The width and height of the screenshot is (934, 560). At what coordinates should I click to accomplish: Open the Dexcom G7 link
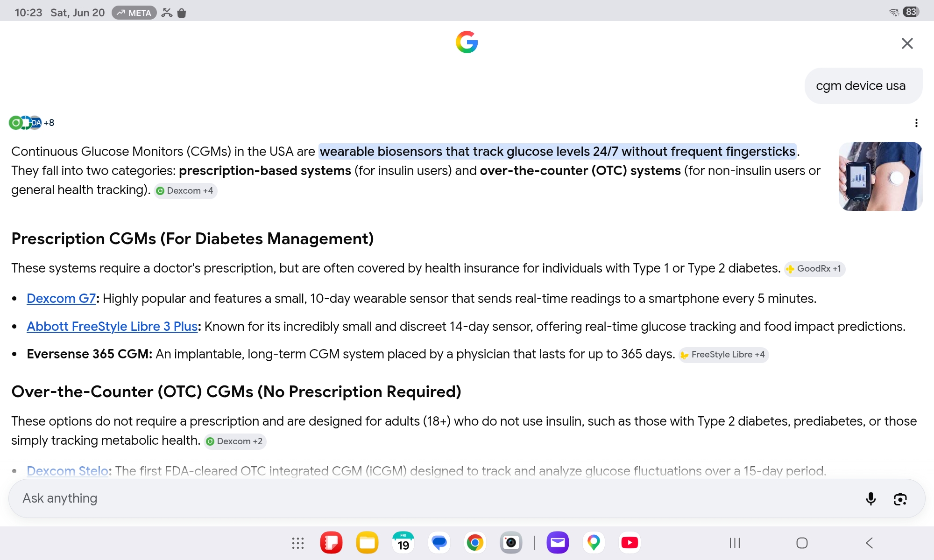coord(61,298)
